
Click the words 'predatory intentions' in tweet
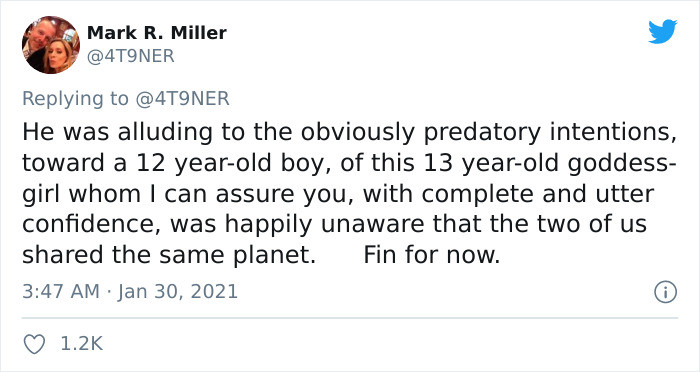pos(550,133)
